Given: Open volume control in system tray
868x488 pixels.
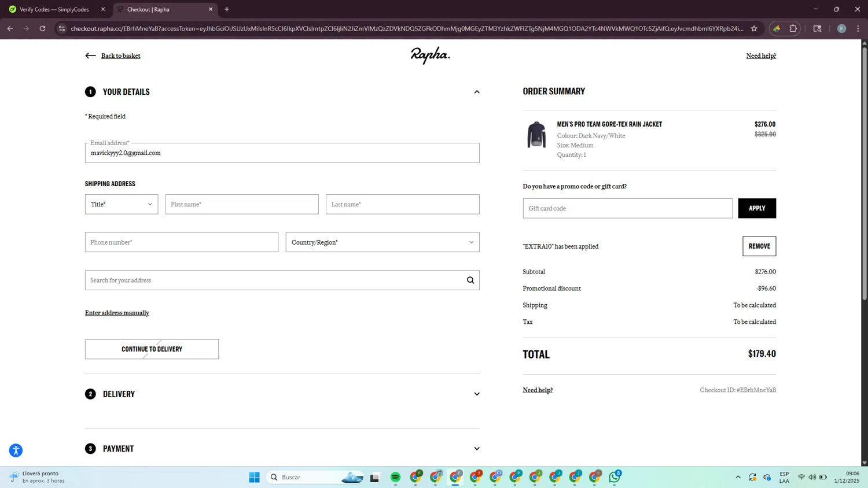Looking at the screenshot, I should pyautogui.click(x=812, y=477).
